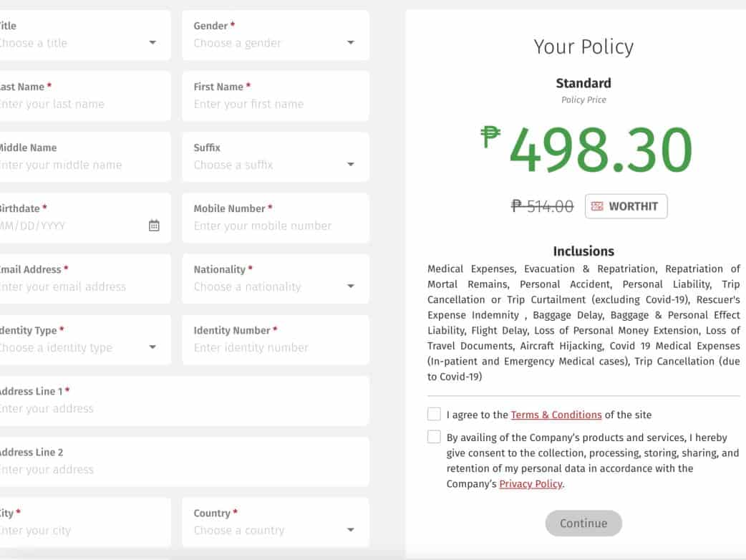Open the Privacy Policy link
Screen dimensions: 746x560
pyautogui.click(x=530, y=484)
